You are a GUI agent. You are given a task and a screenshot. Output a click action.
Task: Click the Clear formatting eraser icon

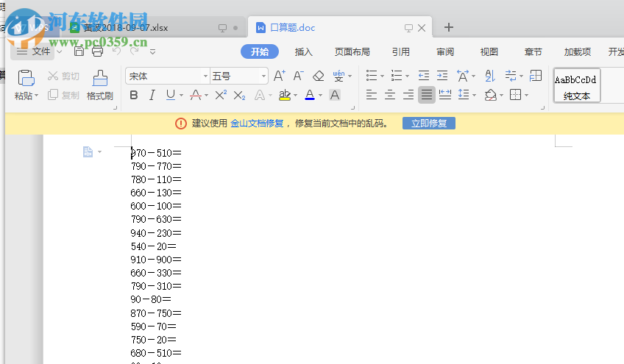319,76
